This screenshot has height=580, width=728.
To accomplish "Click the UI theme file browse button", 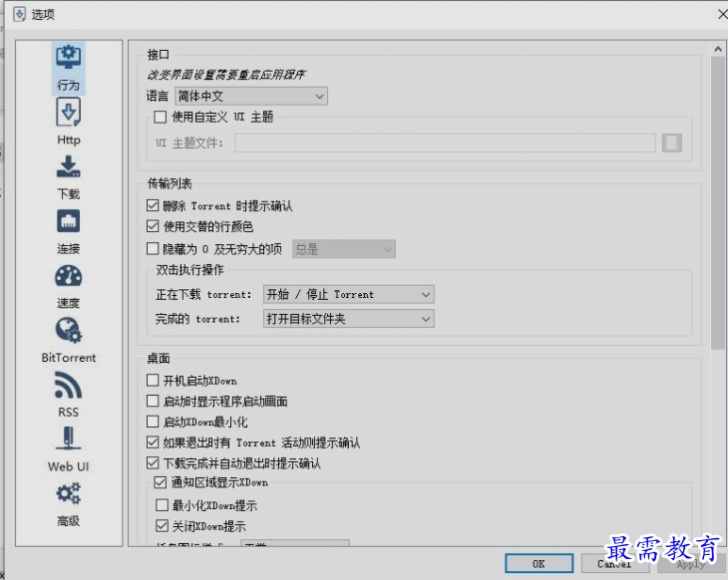I will tap(672, 143).
